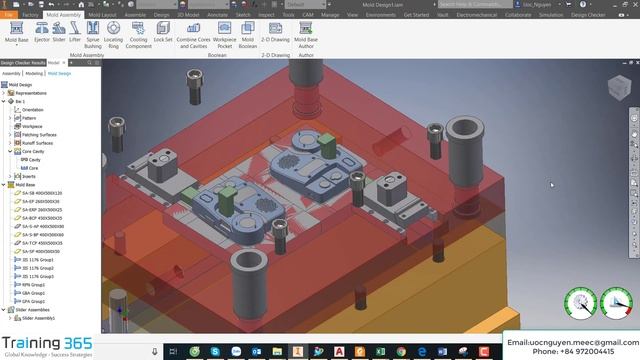The image size is (640, 360).
Task: Switch browser to Mold Design view
Action: click(59, 73)
